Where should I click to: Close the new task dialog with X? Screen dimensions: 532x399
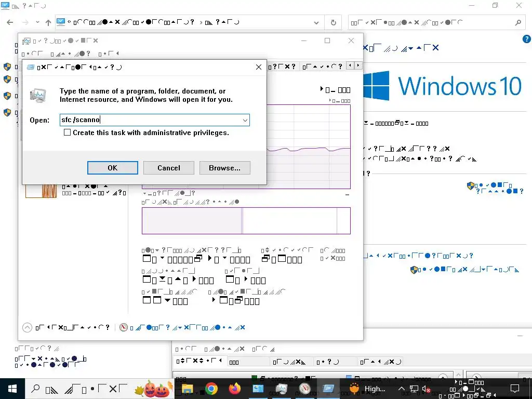click(259, 67)
